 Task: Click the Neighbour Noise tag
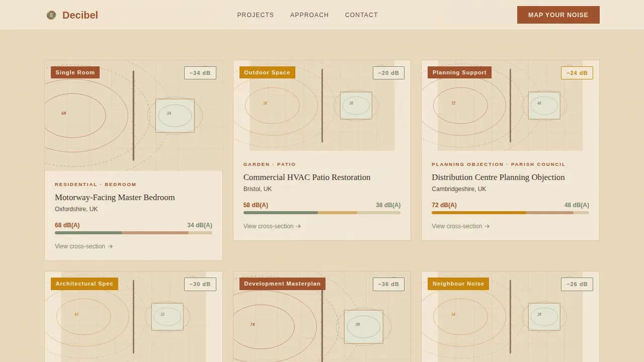click(x=458, y=284)
